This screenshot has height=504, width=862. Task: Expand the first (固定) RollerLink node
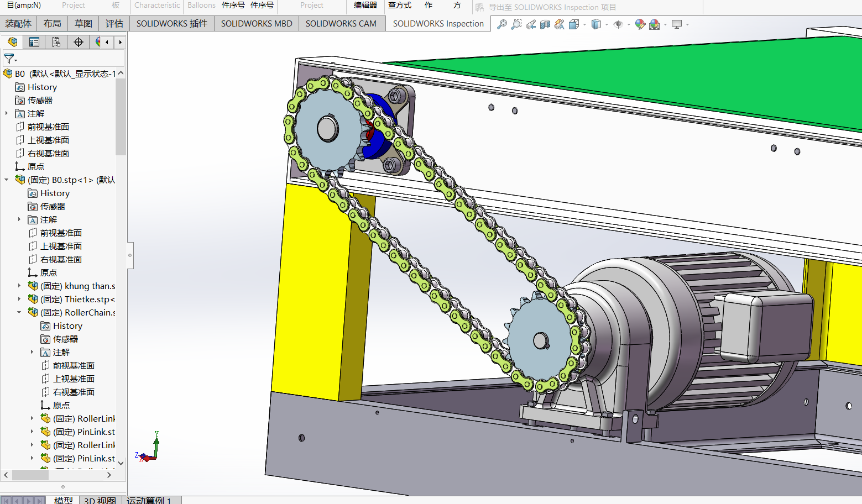pos(32,418)
